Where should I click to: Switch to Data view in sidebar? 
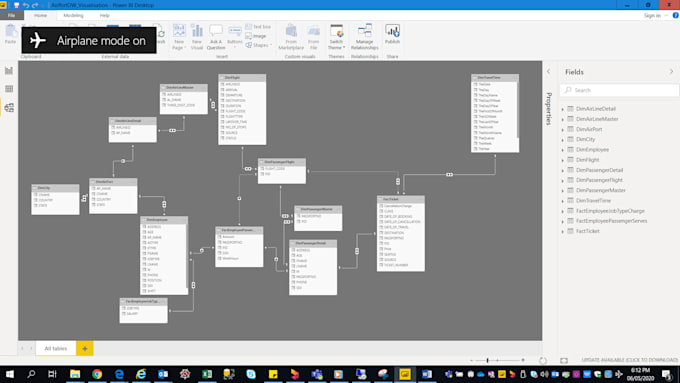pyautogui.click(x=9, y=89)
